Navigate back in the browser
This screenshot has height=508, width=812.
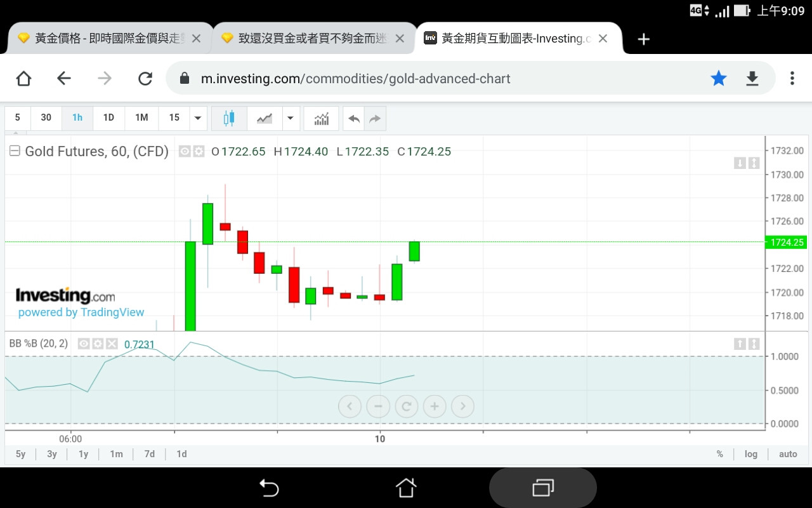click(64, 78)
